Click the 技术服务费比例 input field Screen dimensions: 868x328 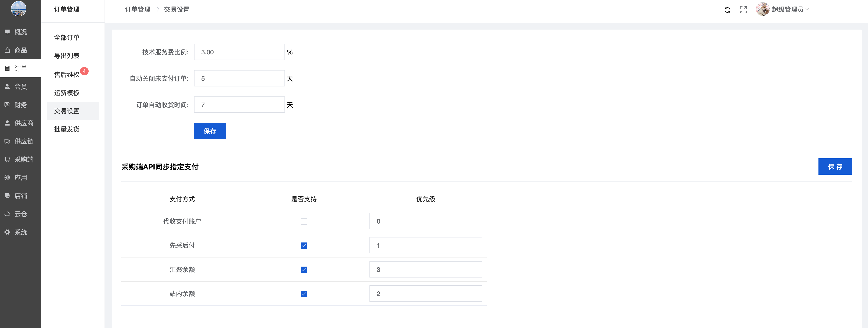(239, 52)
